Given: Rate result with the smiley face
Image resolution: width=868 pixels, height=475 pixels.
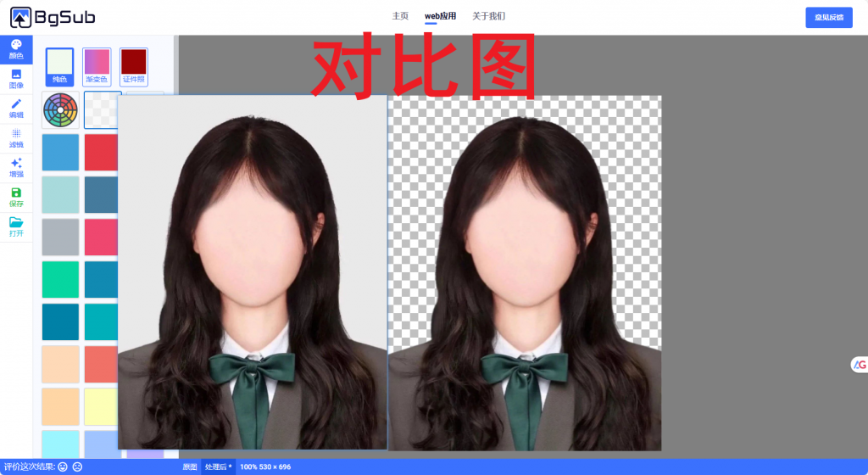Looking at the screenshot, I should [x=63, y=467].
